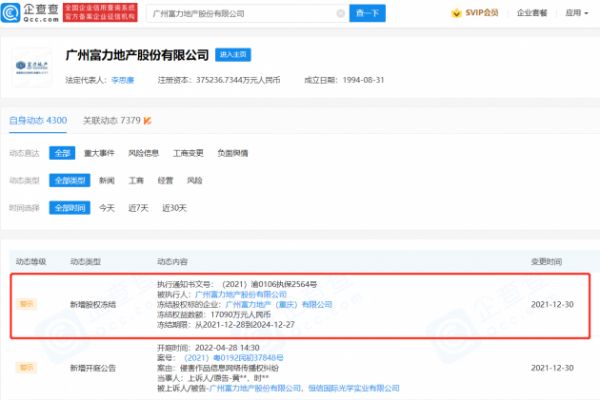Open defendant link 广州富力地产股份有限公司 in 开庭公告
Viewport: 600px width, 400px height.
(255, 388)
